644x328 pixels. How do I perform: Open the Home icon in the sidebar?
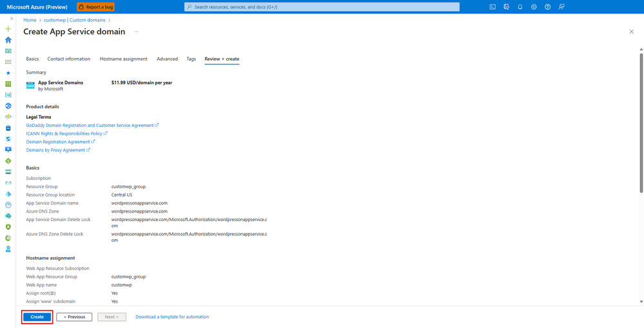8,40
